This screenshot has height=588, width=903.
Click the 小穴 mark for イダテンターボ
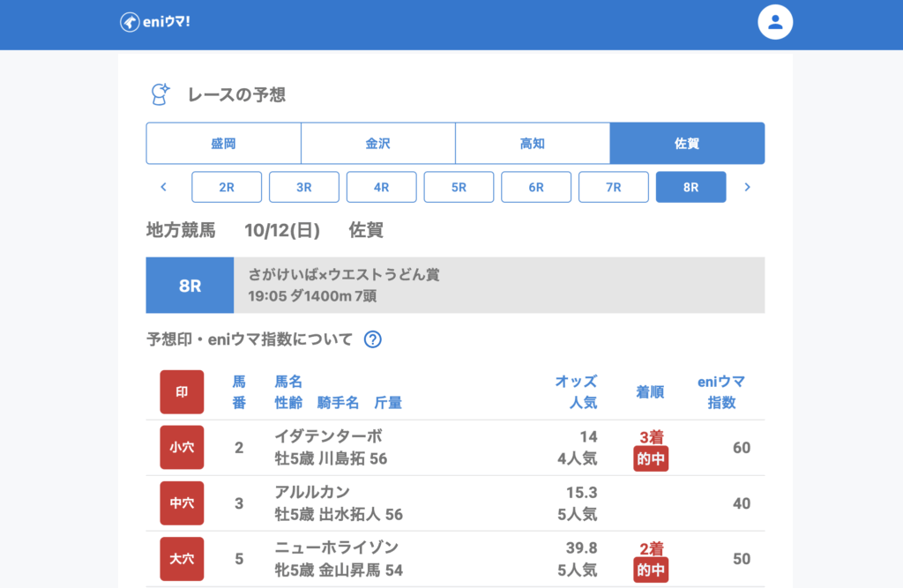(x=182, y=448)
